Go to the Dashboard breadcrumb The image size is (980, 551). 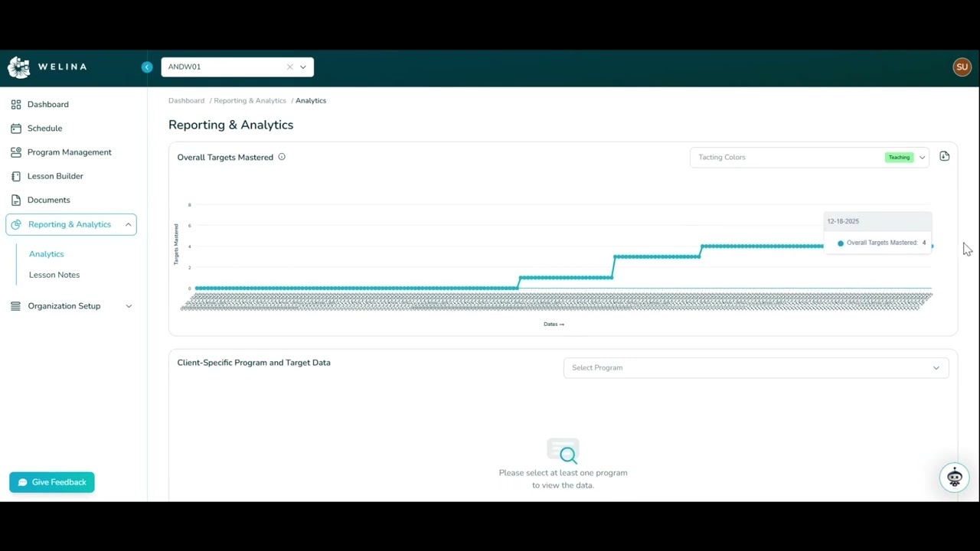coord(187,101)
